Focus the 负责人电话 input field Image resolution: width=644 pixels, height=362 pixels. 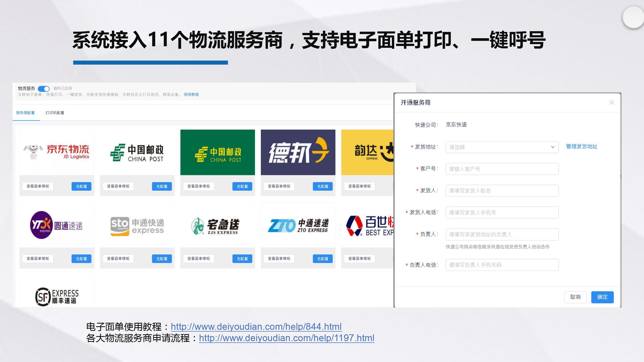(502, 265)
